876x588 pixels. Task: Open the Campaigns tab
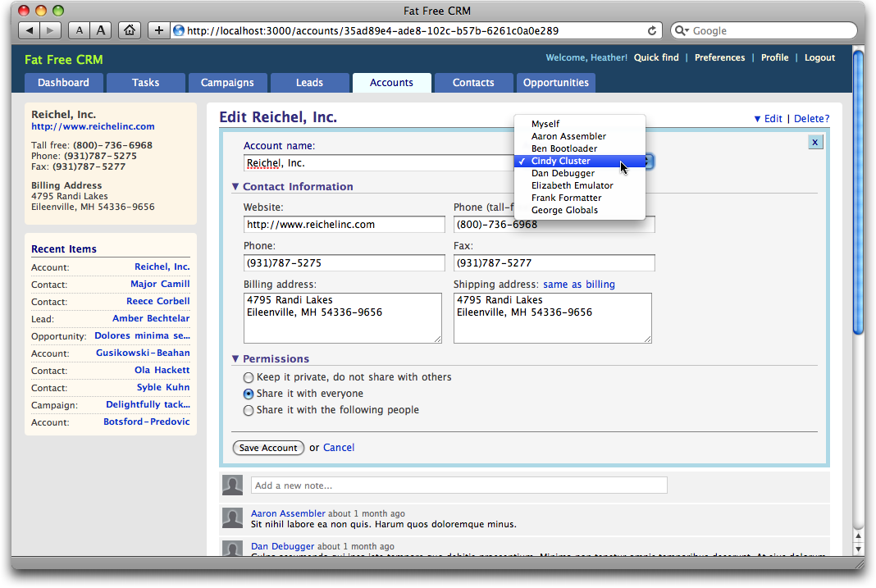227,83
